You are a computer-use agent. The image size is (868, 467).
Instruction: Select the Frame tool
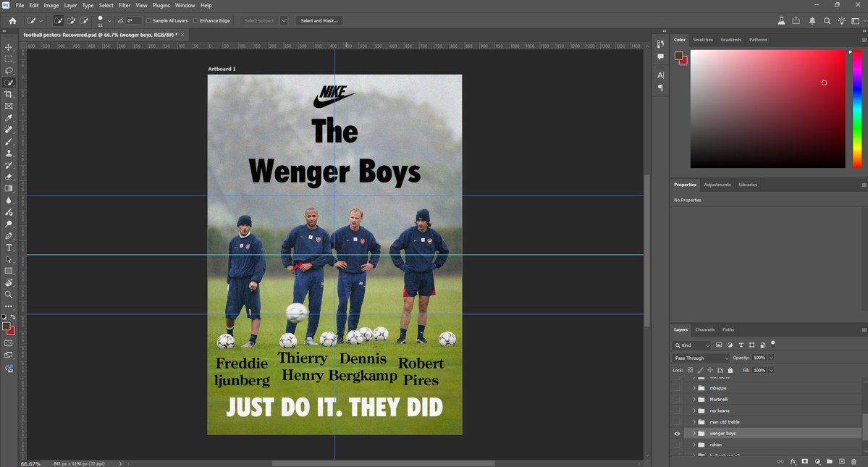(x=8, y=106)
